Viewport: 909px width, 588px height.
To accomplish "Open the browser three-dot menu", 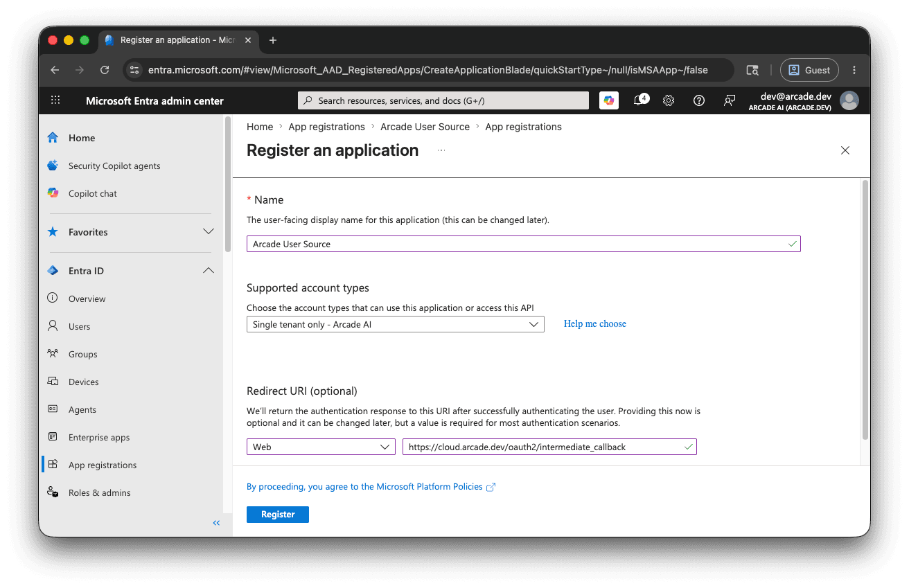I will pos(854,70).
